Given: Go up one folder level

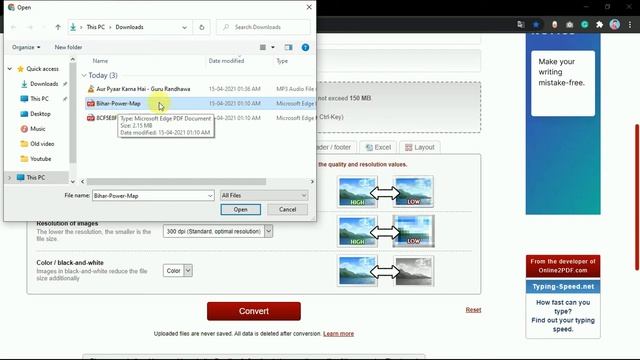Looking at the screenshot, I should coord(58,27).
